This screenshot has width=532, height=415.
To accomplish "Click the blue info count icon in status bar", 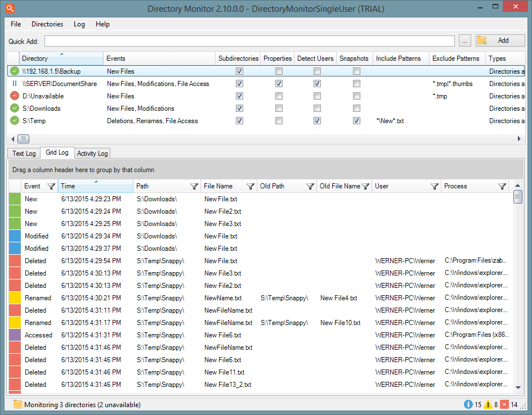I will [468, 404].
